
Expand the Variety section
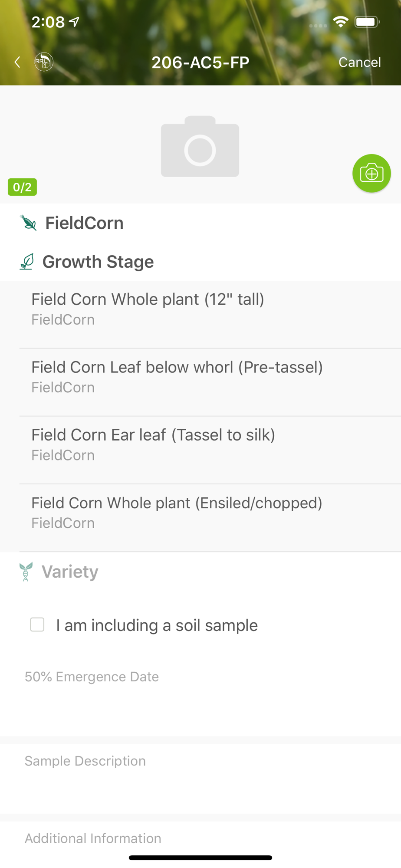click(70, 572)
